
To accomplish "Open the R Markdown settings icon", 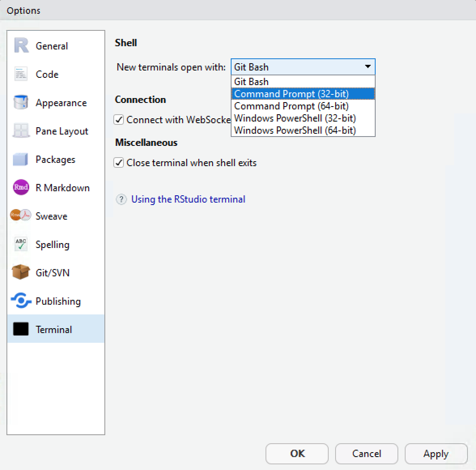I will pos(20,188).
